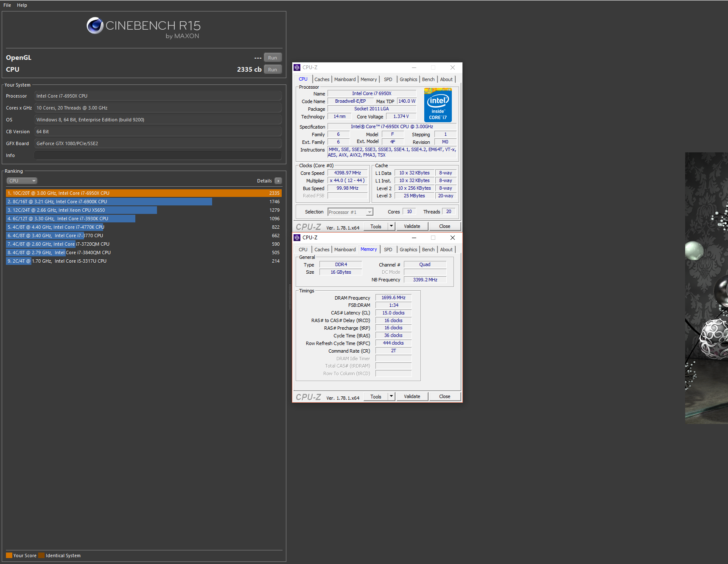Open SPD tab in lower CPU-Z
The height and width of the screenshot is (564, 728).
point(388,250)
